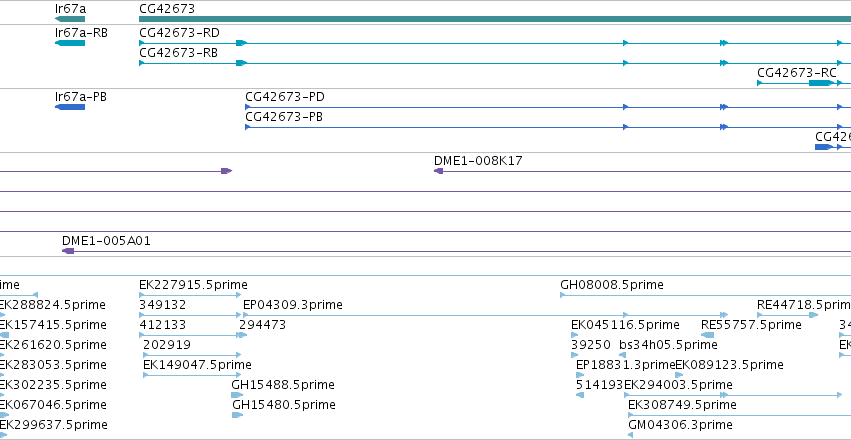Open the CG42673-PD protein feature

548,107
